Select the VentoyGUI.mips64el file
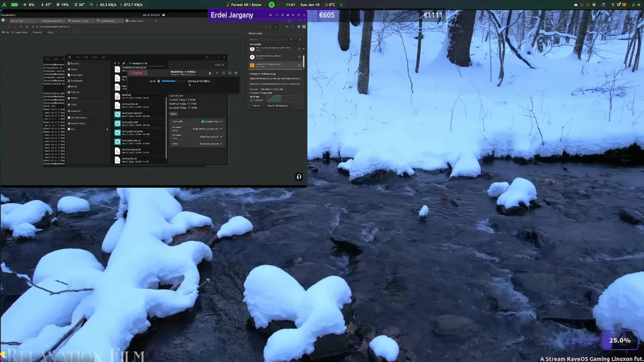The height and width of the screenshot is (362, 644). [139, 133]
